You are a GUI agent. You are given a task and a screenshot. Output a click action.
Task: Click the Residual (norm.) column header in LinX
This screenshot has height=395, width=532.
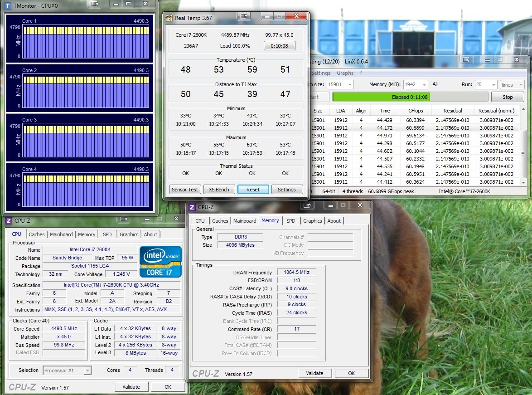496,111
